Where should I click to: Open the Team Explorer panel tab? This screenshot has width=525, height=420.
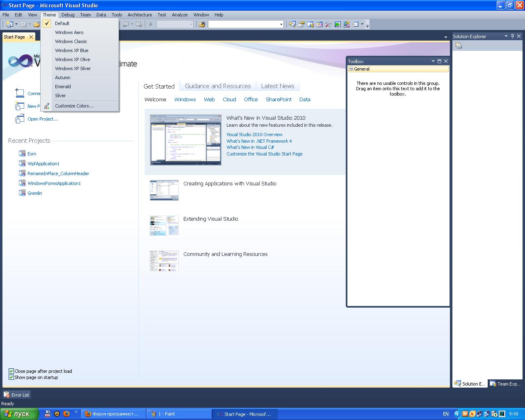[x=506, y=384]
